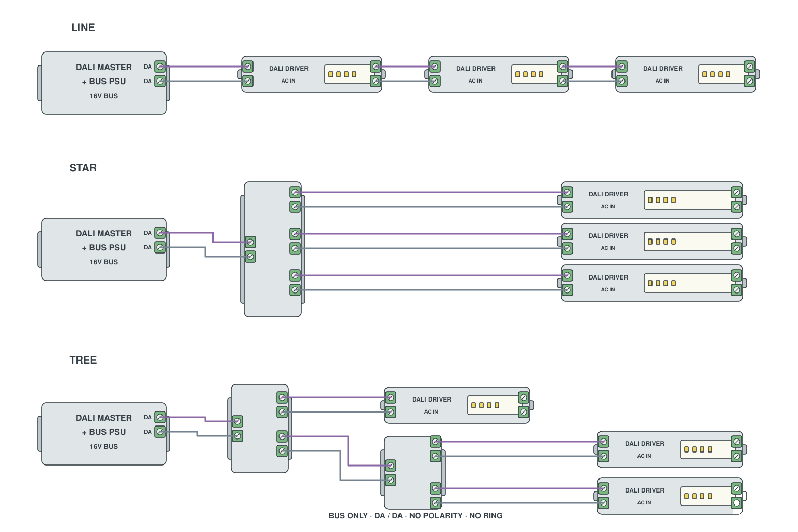The image size is (798, 532).
Task: Click lower DA terminal on LINE section DALI MASTER
Action: click(x=161, y=81)
